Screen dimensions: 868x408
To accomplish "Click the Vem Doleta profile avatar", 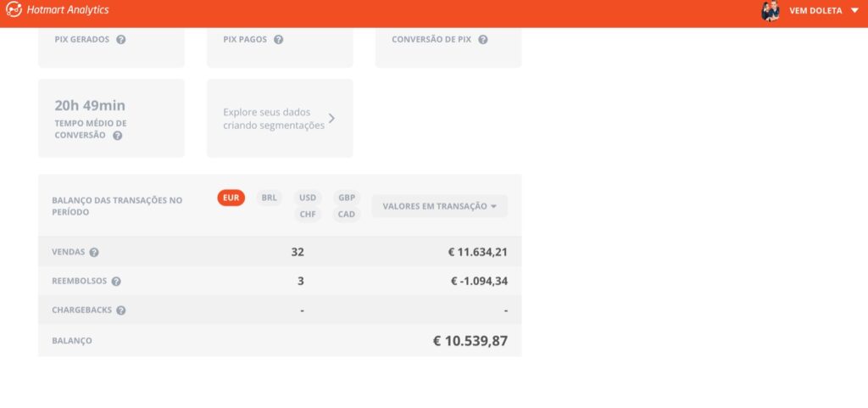I will click(770, 11).
